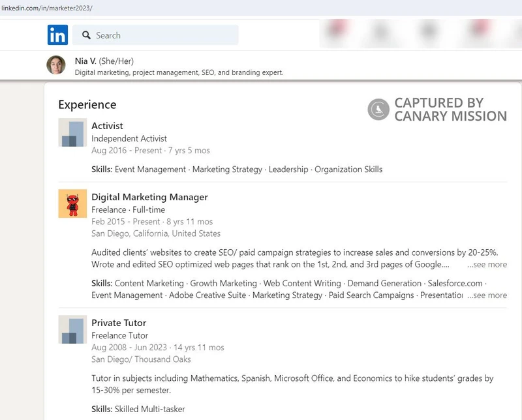Open the Digital Marketing Manager job entry

coord(149,196)
